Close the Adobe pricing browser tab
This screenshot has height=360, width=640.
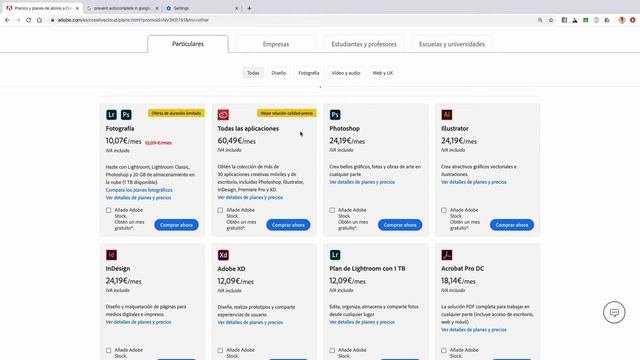click(77, 8)
